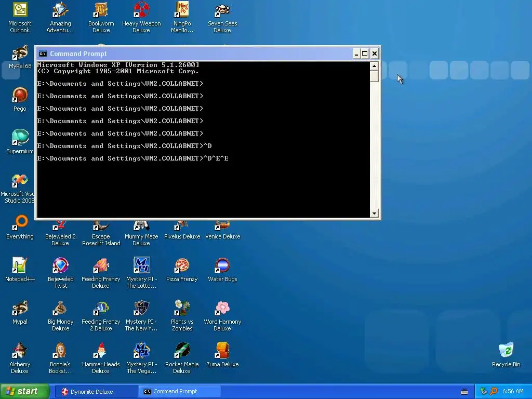This screenshot has height=399, width=532.
Task: Click the MyPal 68 raccoon icon
Action: pyautogui.click(x=20, y=57)
